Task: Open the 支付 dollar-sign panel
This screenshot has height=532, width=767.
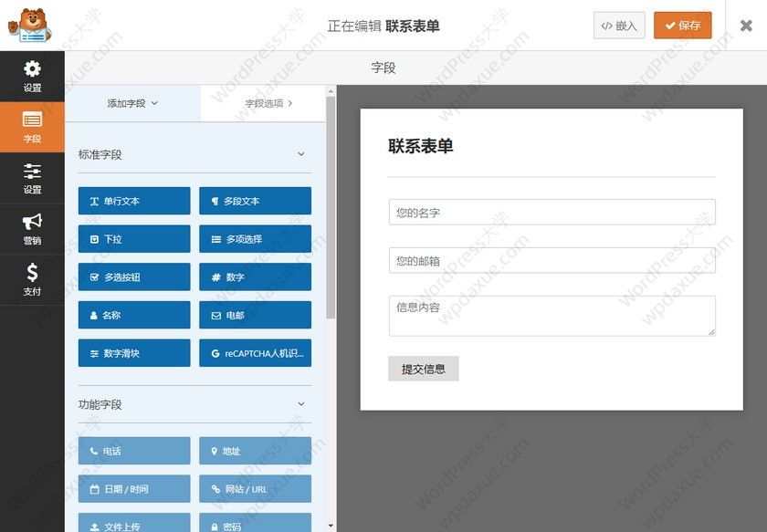Action: [32, 280]
